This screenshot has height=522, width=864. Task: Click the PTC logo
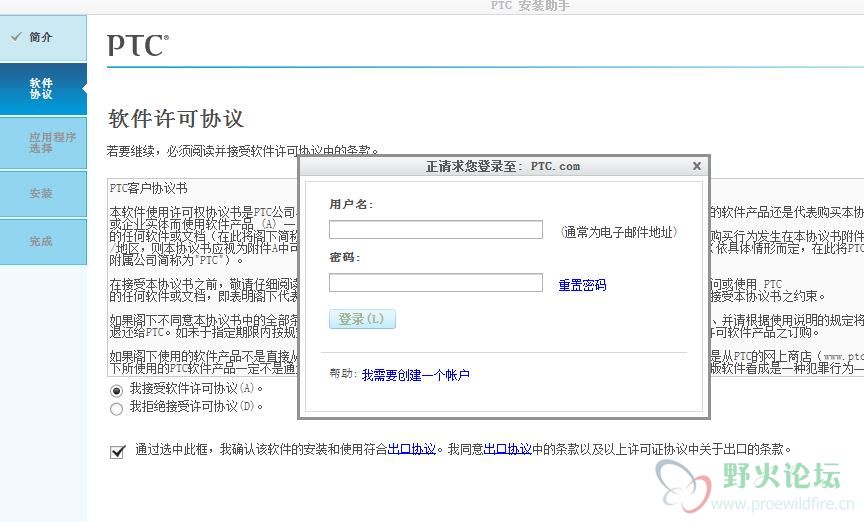pos(138,45)
